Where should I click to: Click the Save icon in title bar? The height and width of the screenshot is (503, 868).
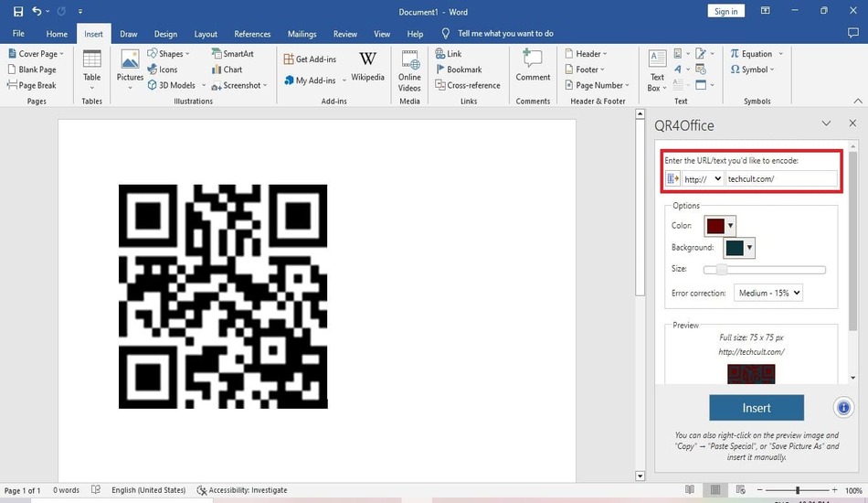click(x=18, y=11)
